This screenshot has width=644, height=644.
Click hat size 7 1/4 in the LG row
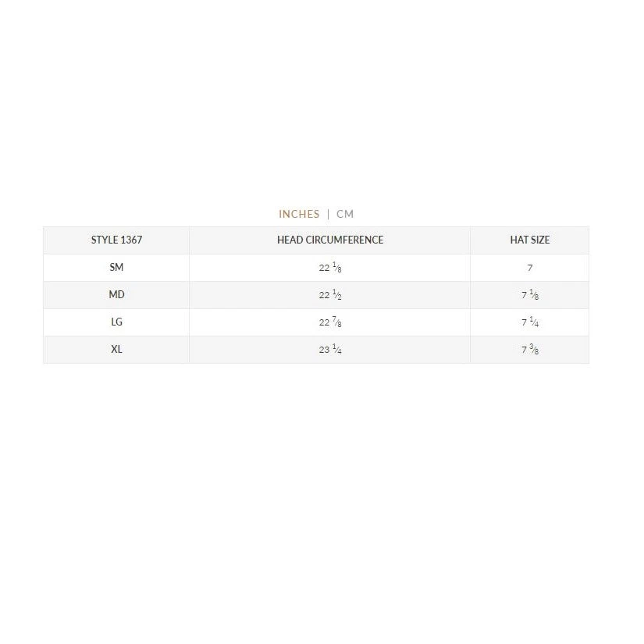529,322
